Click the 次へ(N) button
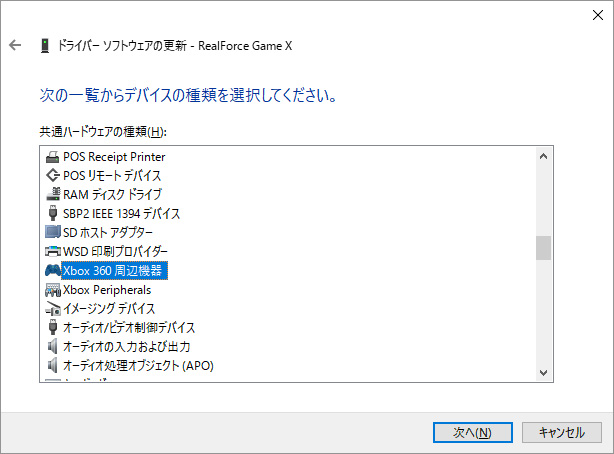 (x=473, y=432)
